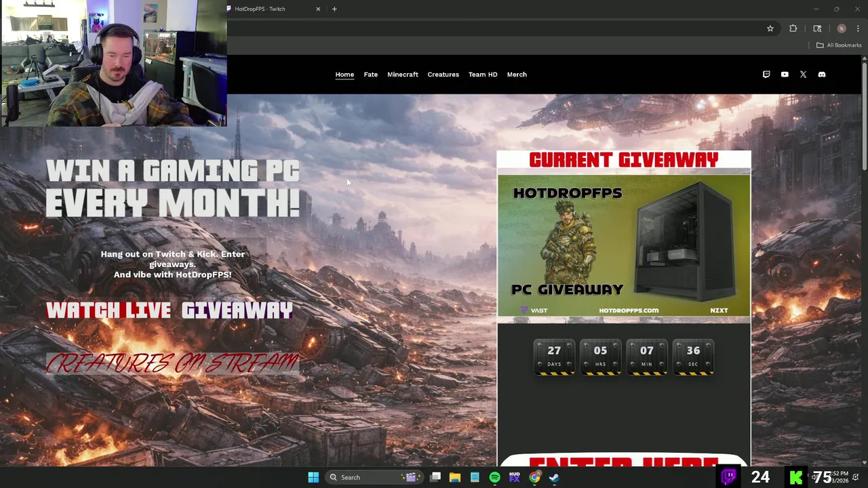The image size is (868, 488).
Task: Click the 07 MIN countdown tile
Action: click(x=646, y=357)
